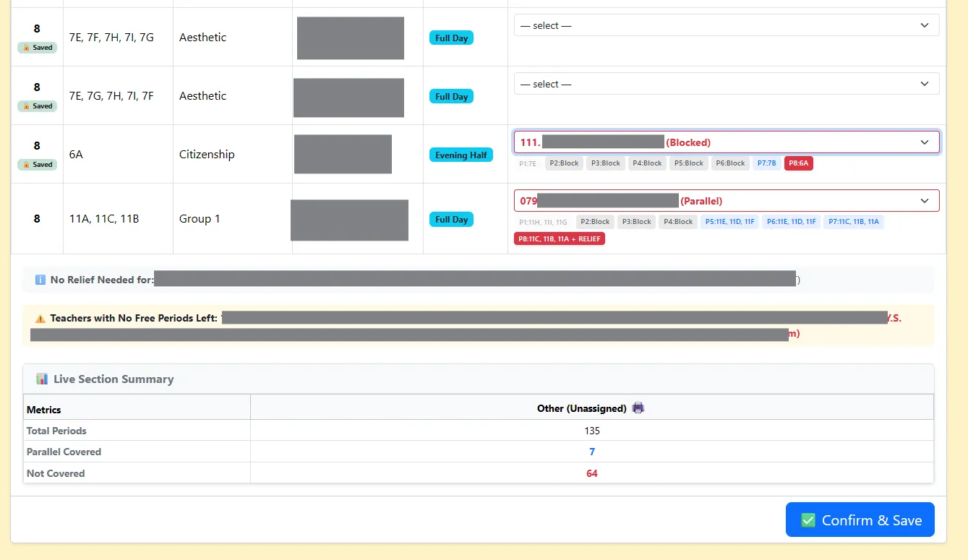Screen dimensions: 968x560
Task: Click Aesthetic subject in 7E, 7G, 7H row
Action: (x=202, y=96)
